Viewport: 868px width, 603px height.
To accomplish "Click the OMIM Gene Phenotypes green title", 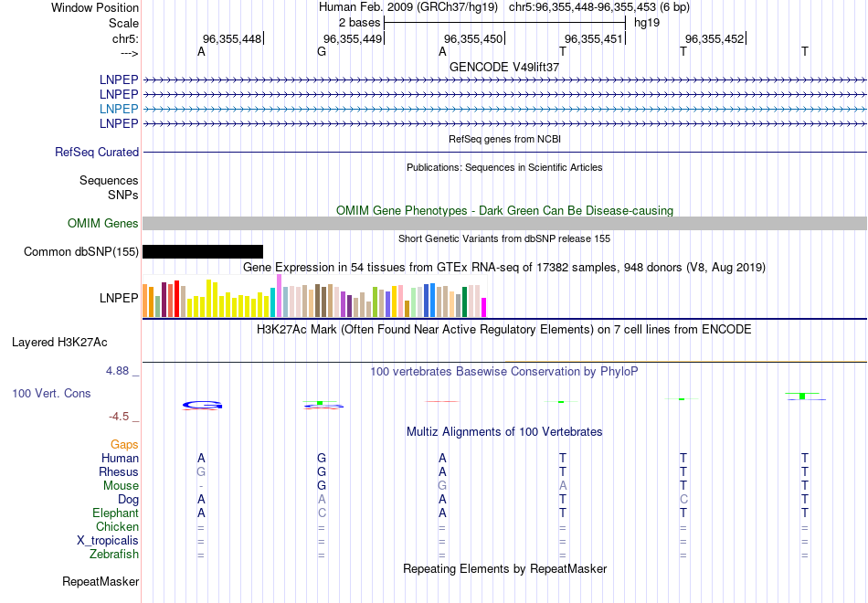I will tap(504, 210).
